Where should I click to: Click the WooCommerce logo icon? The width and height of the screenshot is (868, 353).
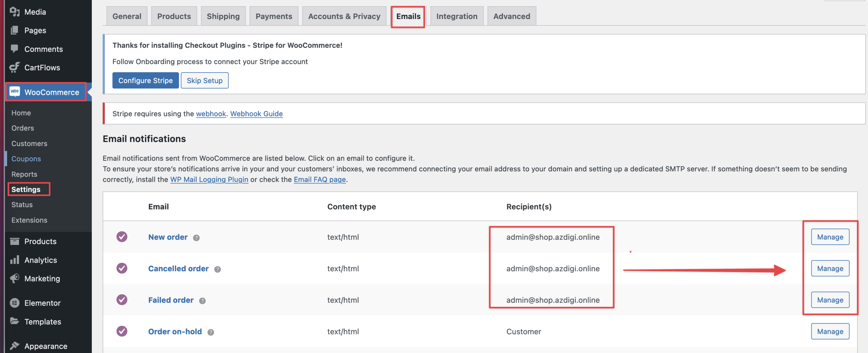point(15,92)
